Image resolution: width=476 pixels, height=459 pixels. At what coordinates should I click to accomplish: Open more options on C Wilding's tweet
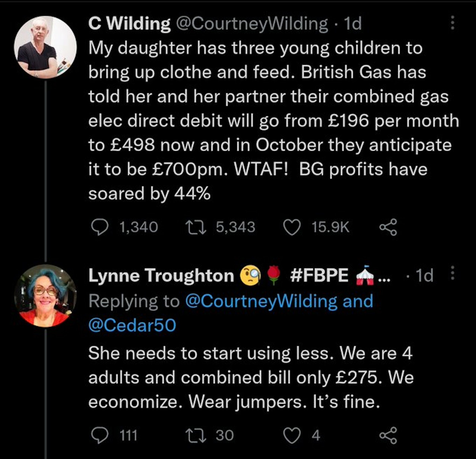(x=452, y=23)
